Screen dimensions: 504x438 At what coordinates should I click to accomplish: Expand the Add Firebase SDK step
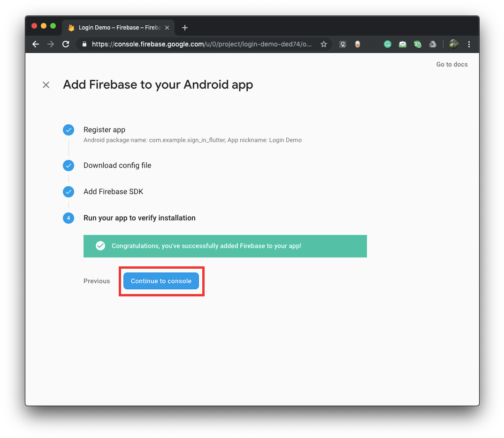point(113,192)
